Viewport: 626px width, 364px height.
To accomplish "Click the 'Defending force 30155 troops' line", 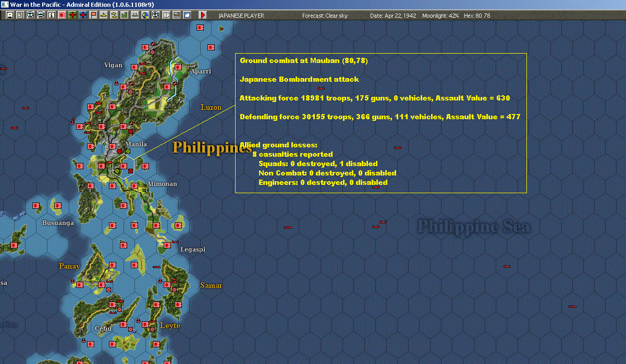I will click(380, 117).
